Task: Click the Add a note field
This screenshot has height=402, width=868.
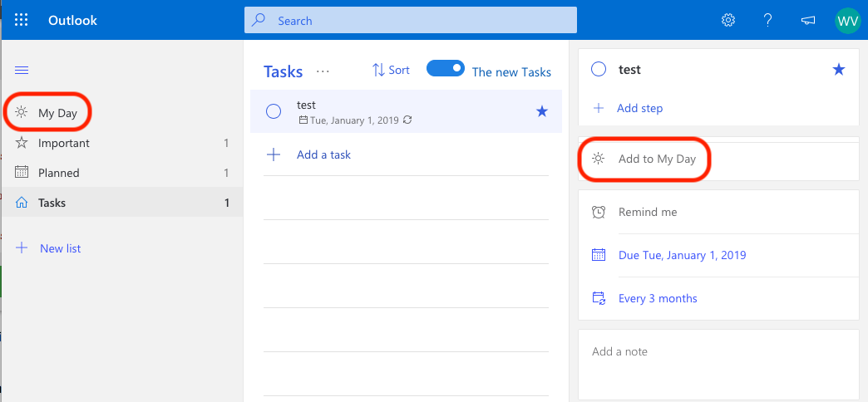Action: click(x=718, y=365)
